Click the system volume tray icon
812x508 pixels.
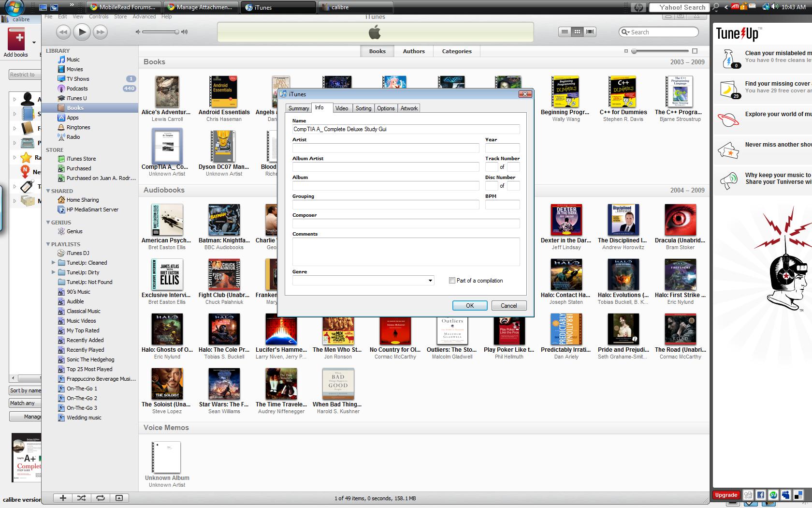[x=775, y=7]
